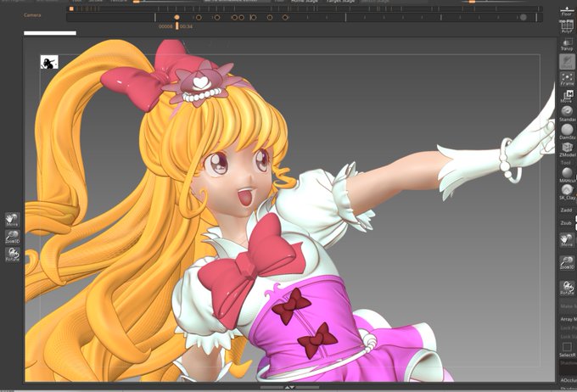
Task: Click grey end marker dot on timeline
Action: [524, 17]
